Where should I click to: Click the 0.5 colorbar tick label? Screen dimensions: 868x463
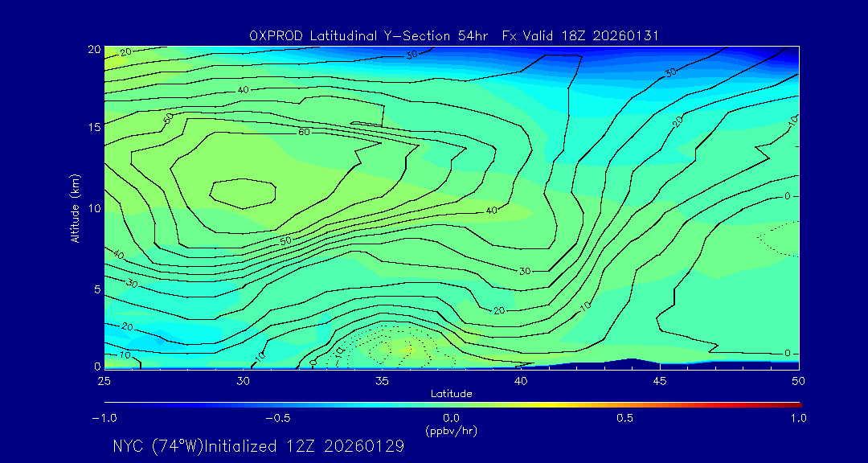point(624,418)
